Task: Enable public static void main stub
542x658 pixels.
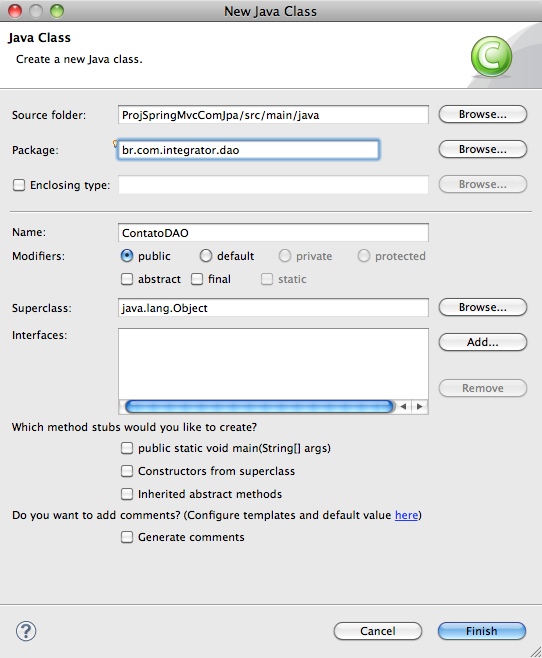Action: 127,448
